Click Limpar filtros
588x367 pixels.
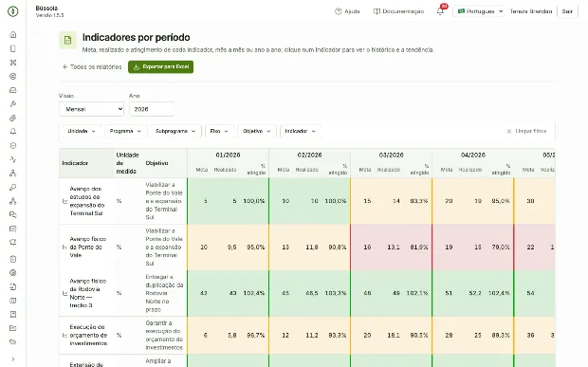click(527, 131)
